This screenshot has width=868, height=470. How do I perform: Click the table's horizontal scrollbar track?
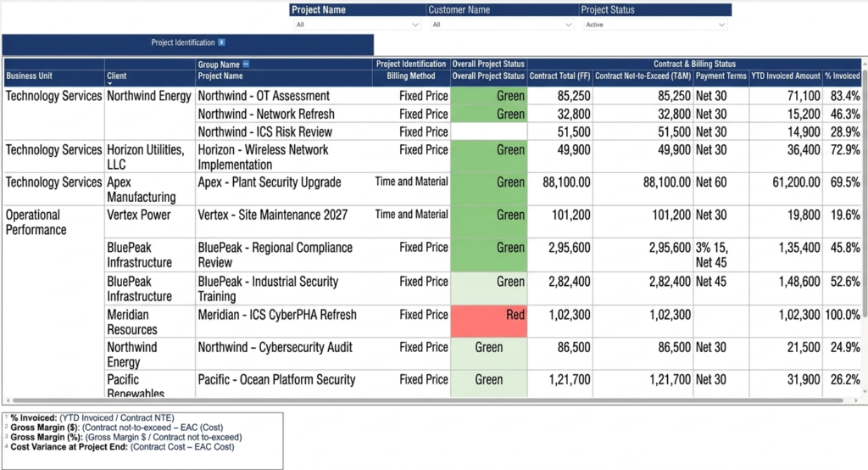427,400
